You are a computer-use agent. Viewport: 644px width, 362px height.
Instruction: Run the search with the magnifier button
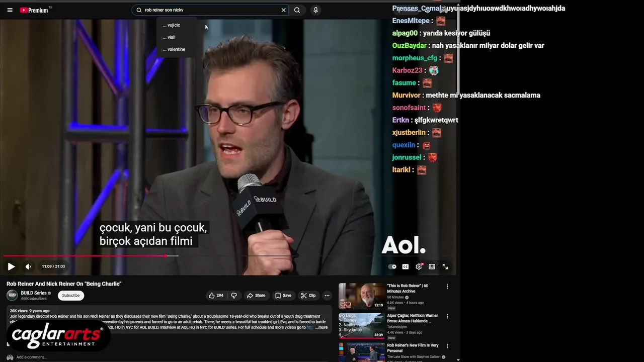point(297,10)
